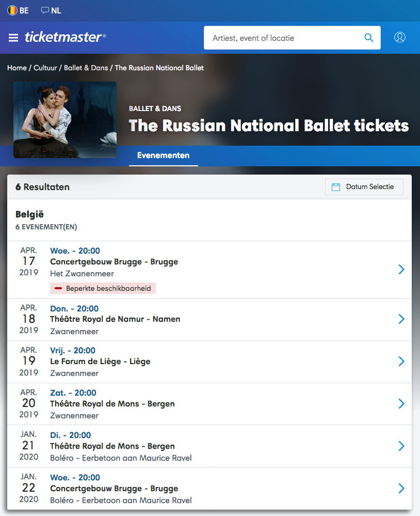Expand the Théâtre Royal de Namur chevron
420x516 pixels.
[x=401, y=319]
